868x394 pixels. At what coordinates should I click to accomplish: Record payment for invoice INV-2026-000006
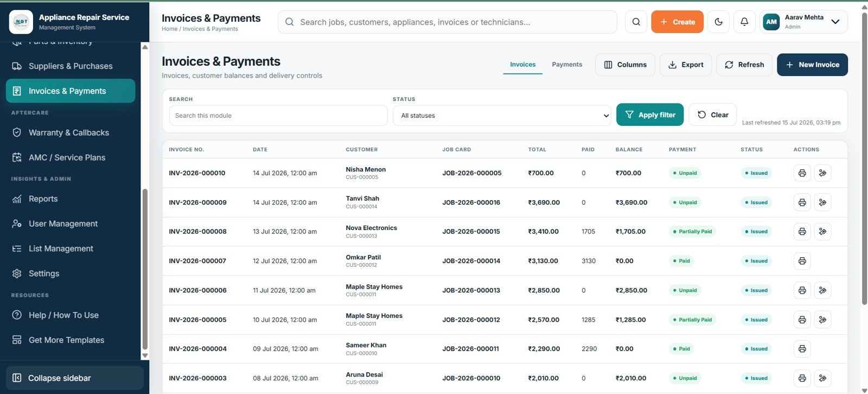tap(822, 290)
